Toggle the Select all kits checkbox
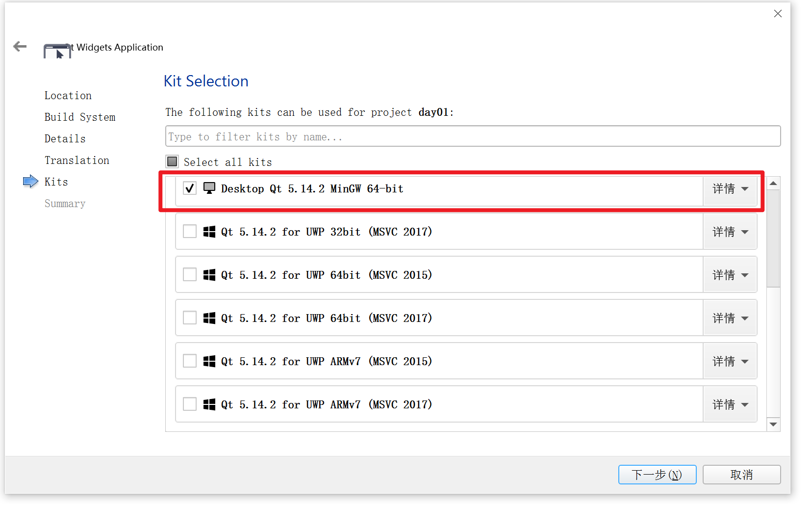The height and width of the screenshot is (506, 812). tap(172, 161)
